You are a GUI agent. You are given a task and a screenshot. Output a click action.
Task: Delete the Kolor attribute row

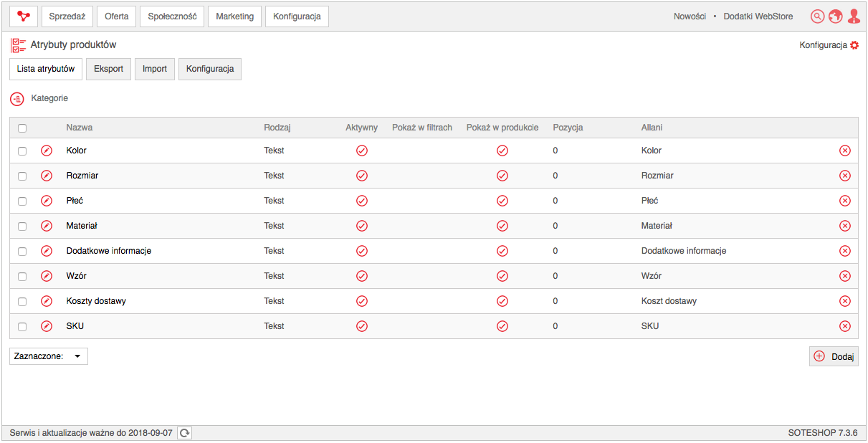pyautogui.click(x=845, y=151)
